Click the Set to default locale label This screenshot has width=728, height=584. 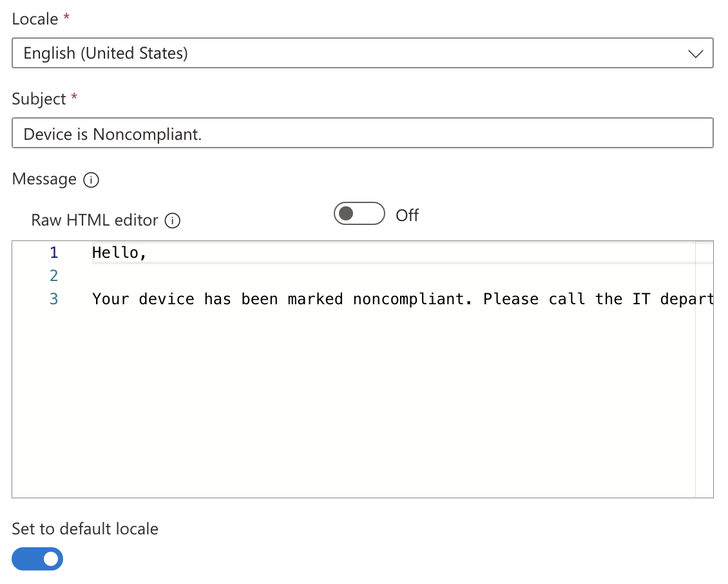click(x=84, y=529)
